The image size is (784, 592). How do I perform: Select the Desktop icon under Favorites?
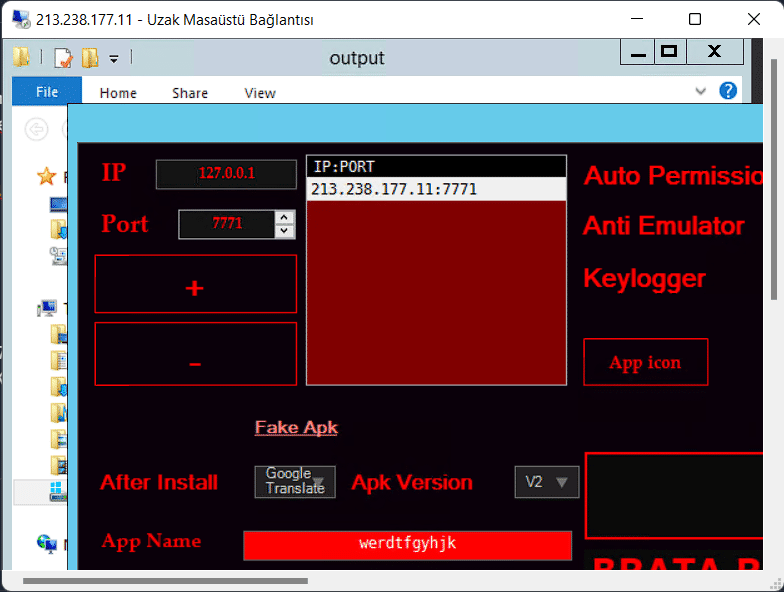(x=58, y=204)
